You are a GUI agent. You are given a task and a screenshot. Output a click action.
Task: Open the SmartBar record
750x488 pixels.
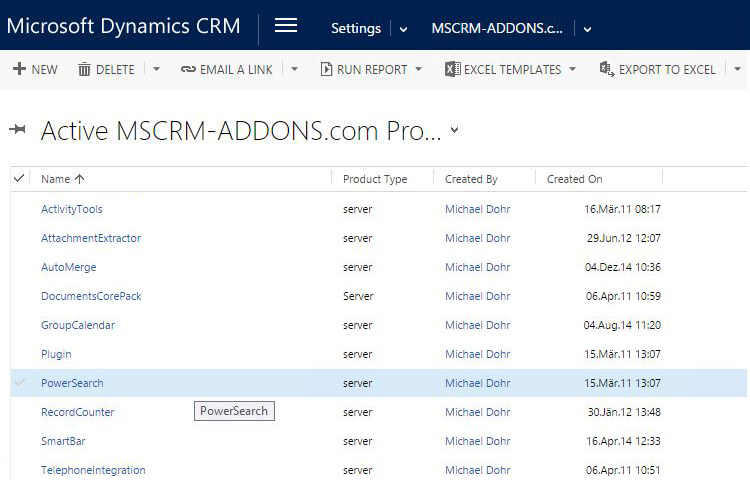63,441
